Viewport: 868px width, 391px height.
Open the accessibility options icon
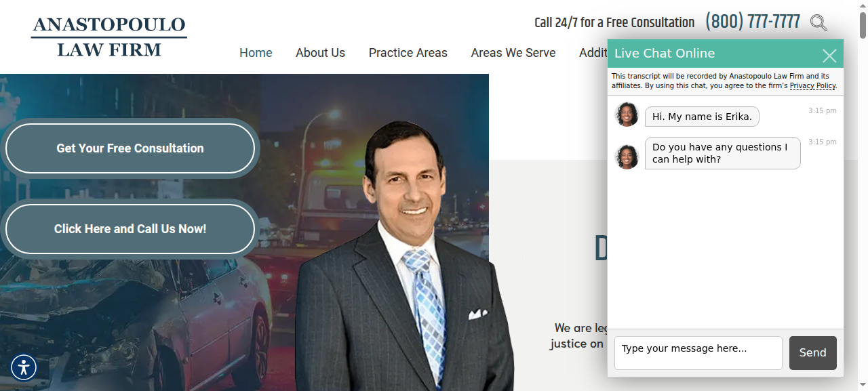[x=24, y=367]
